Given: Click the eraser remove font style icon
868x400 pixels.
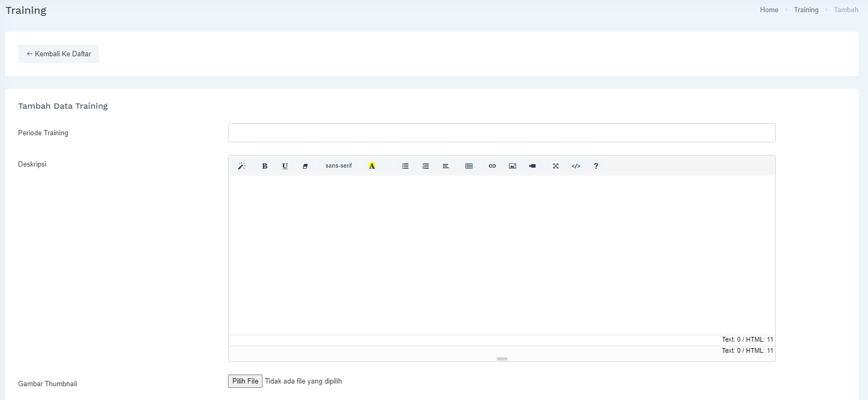Looking at the screenshot, I should tap(305, 166).
